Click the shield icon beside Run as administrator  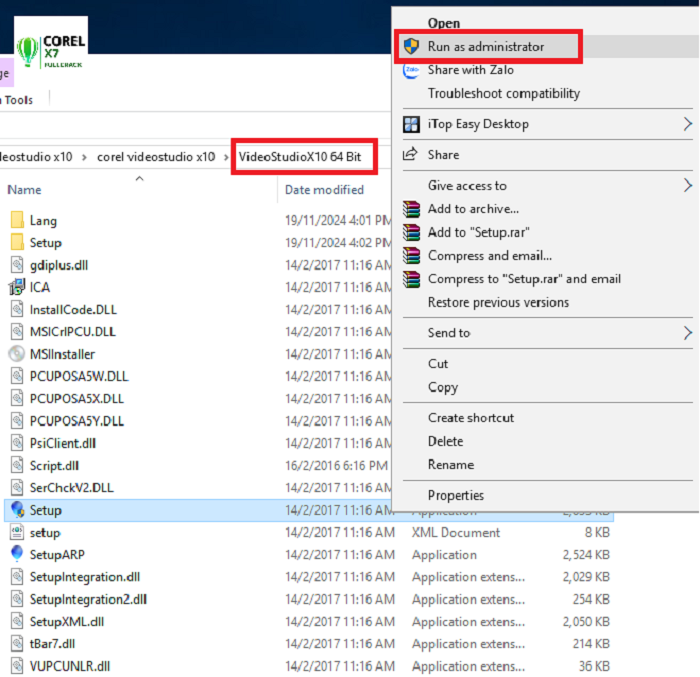411,46
